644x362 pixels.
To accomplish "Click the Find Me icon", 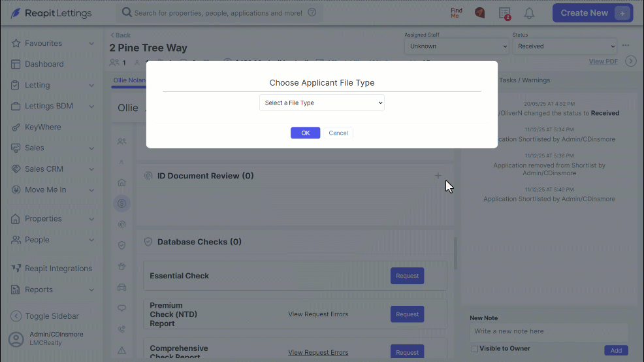I will click(x=457, y=12).
